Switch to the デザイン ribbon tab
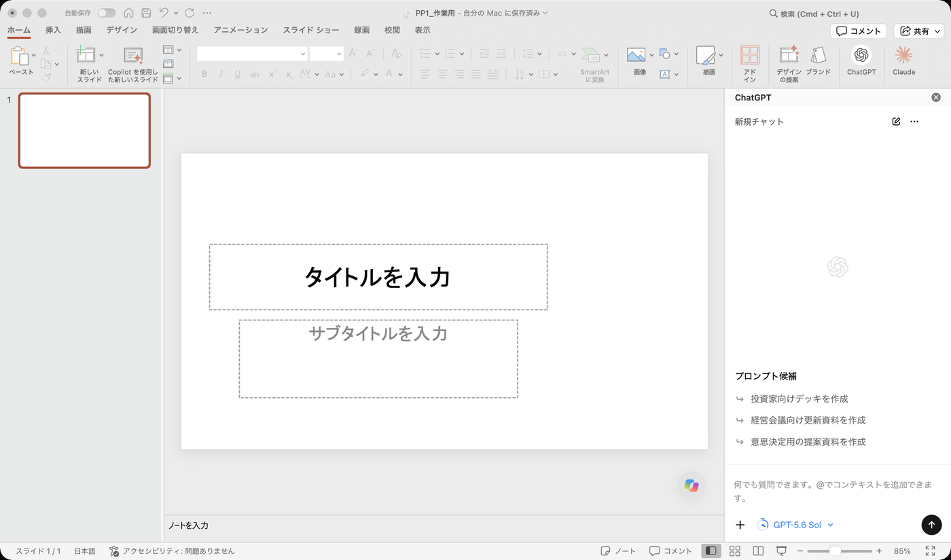 coord(122,30)
